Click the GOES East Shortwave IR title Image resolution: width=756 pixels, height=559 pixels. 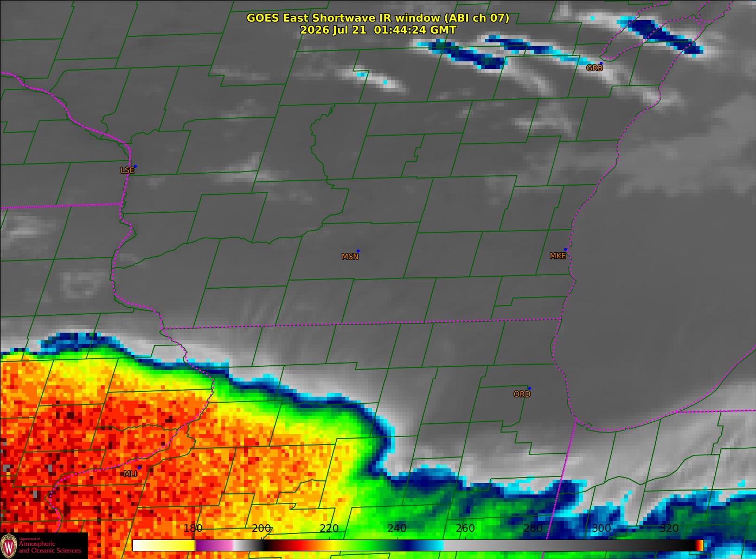click(x=378, y=18)
